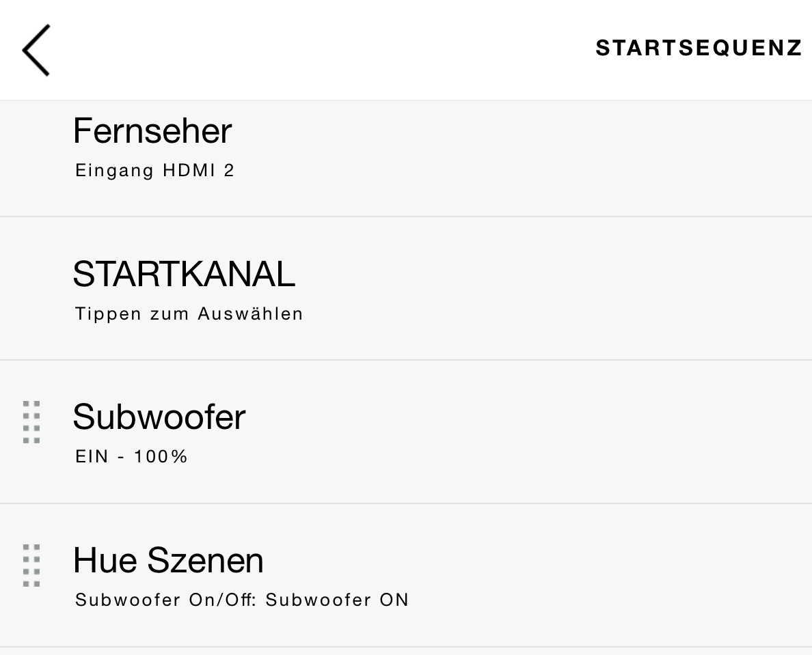Go back using the left arrow

point(36,50)
